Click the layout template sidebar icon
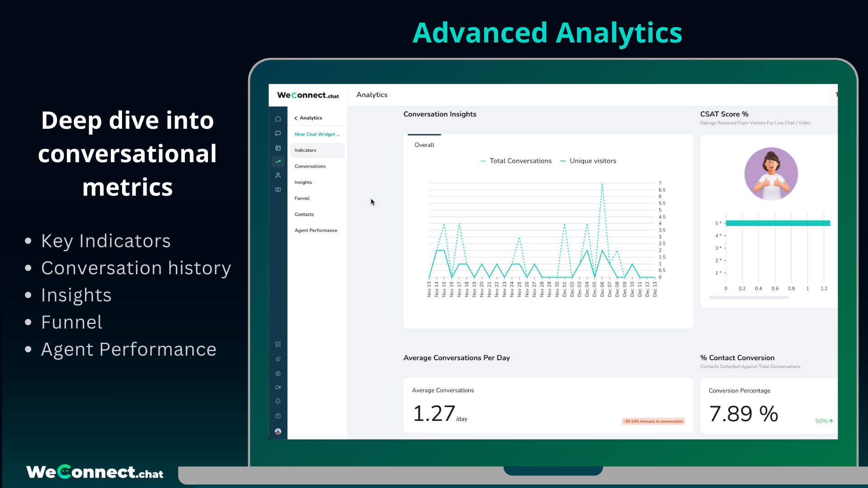Screen dimensions: 868x488 [x=278, y=148]
